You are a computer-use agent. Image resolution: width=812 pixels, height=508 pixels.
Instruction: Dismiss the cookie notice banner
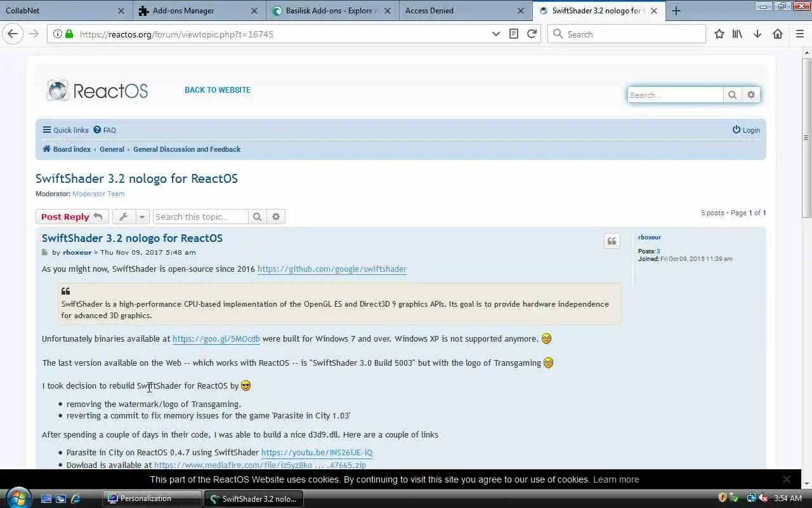pos(787,479)
